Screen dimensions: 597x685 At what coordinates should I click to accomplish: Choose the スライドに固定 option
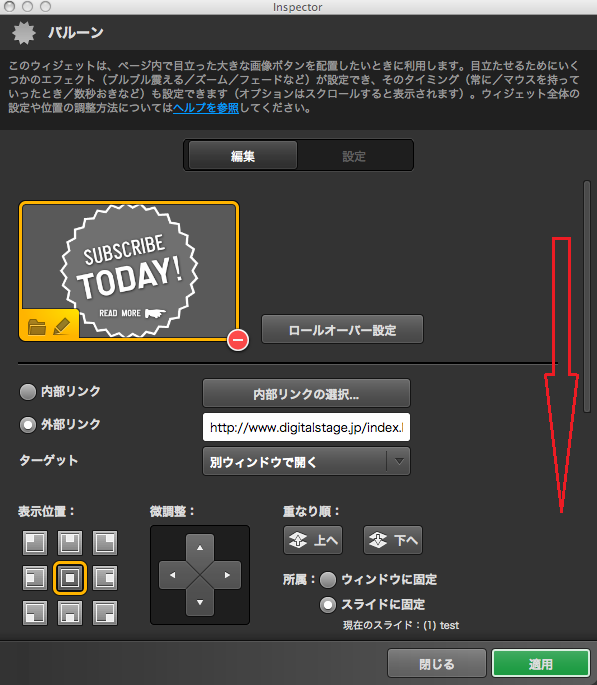pos(328,605)
